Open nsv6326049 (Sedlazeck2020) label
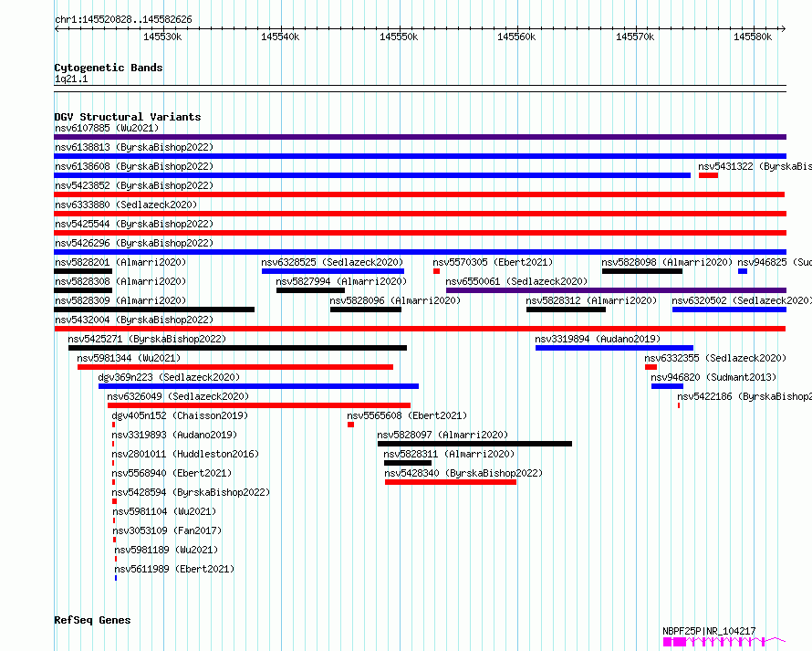Viewport: 812px width, 651px height. tap(178, 396)
